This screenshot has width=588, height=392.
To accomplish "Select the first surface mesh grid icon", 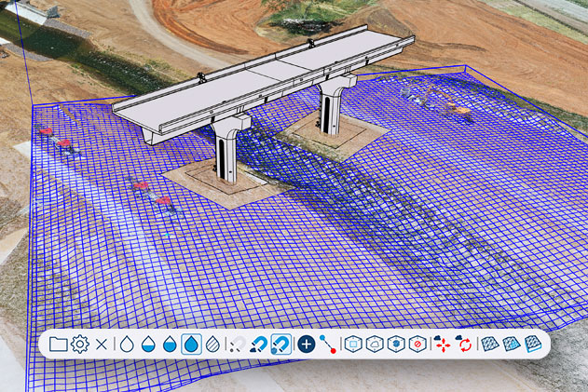I will click(489, 344).
